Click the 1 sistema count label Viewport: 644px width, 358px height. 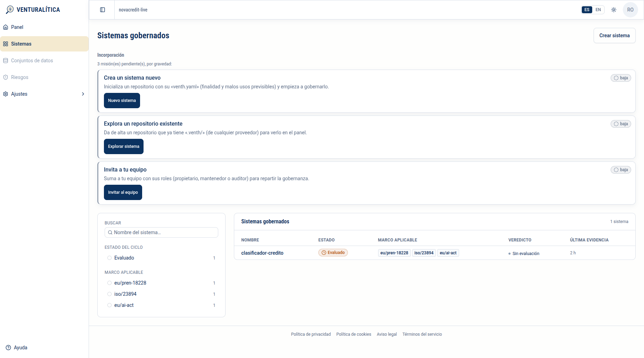click(x=619, y=222)
